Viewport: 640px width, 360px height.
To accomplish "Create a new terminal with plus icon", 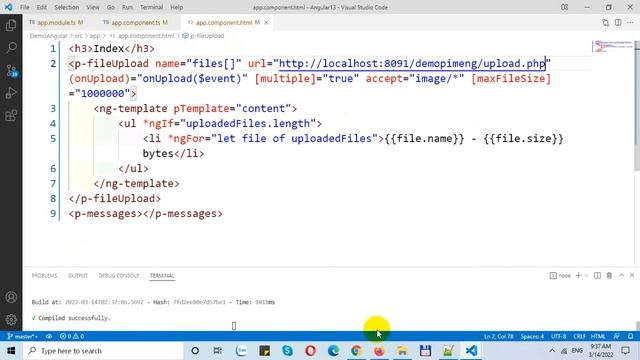I will coord(578,276).
